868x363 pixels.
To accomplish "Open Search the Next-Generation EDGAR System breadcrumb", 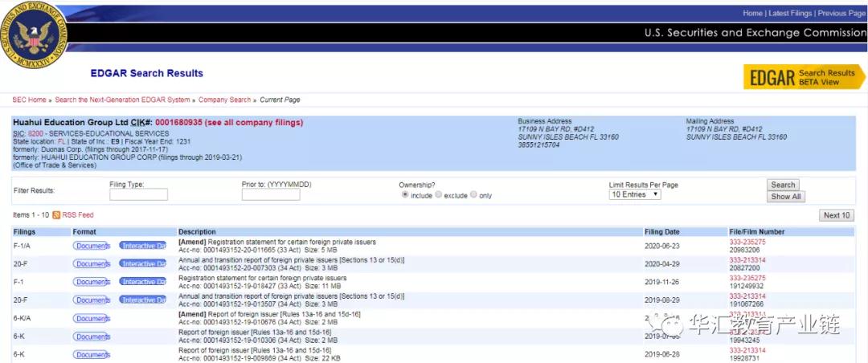I will (x=122, y=100).
